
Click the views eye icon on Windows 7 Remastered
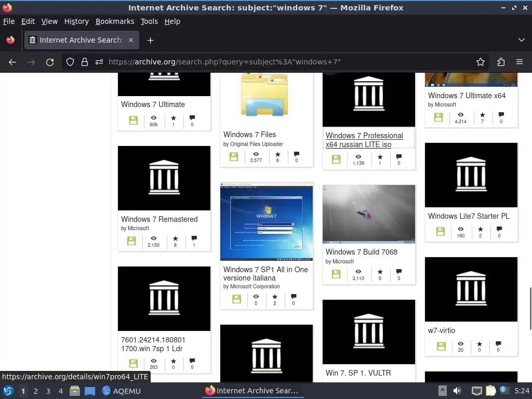coord(154,238)
